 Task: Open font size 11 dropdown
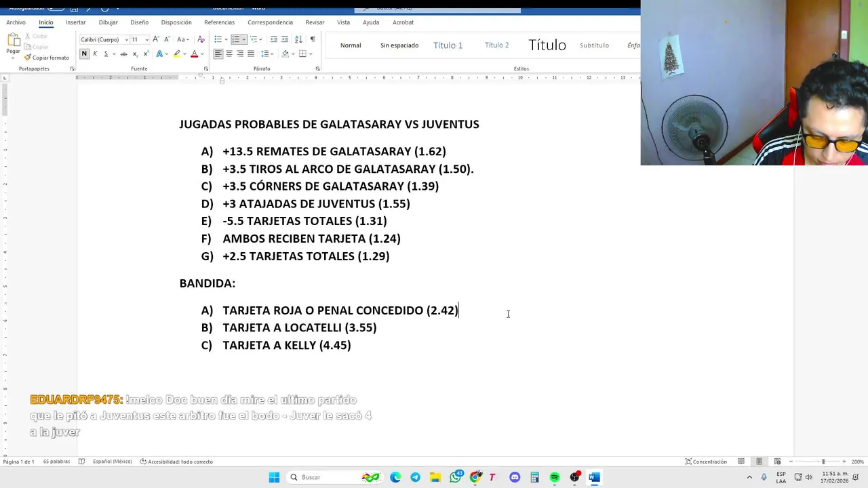coord(146,39)
